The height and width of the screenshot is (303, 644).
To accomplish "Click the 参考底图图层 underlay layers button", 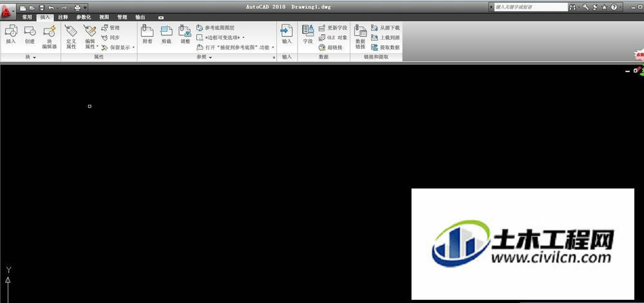I will click(215, 28).
